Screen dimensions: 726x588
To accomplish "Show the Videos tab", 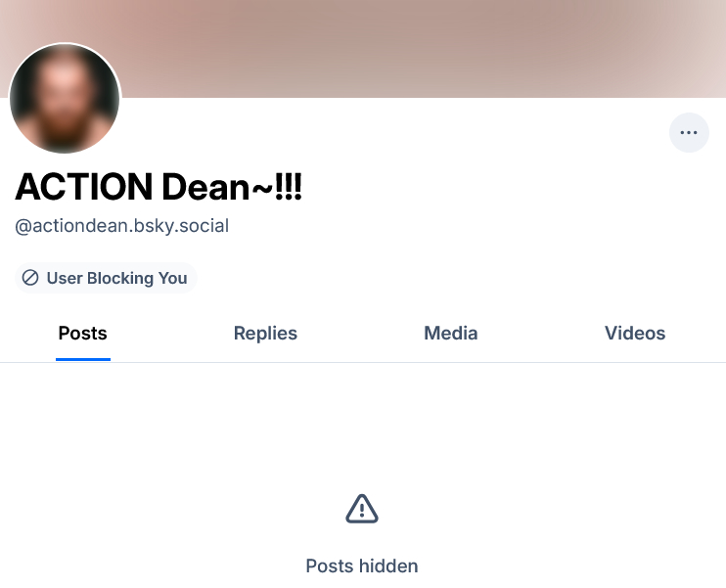I will 635,334.
